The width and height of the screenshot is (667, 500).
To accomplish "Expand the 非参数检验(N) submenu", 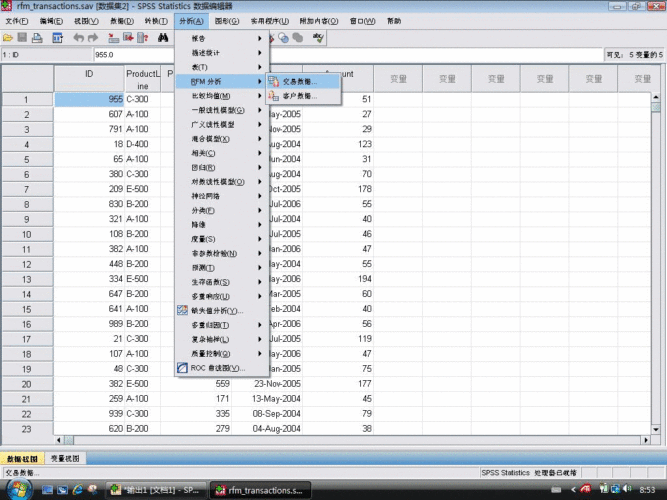I will pos(222,254).
